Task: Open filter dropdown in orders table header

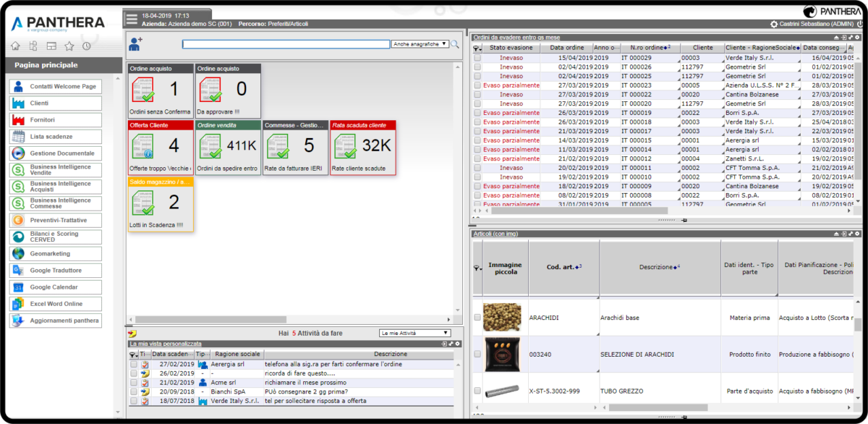Action: click(477, 48)
